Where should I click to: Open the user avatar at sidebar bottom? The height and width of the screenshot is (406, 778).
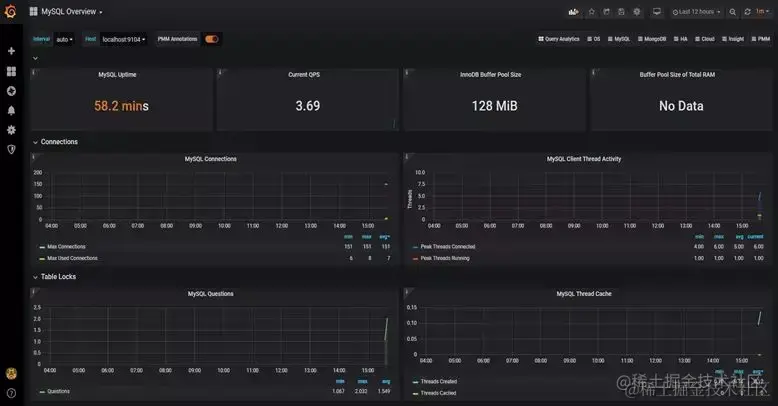tap(11, 374)
